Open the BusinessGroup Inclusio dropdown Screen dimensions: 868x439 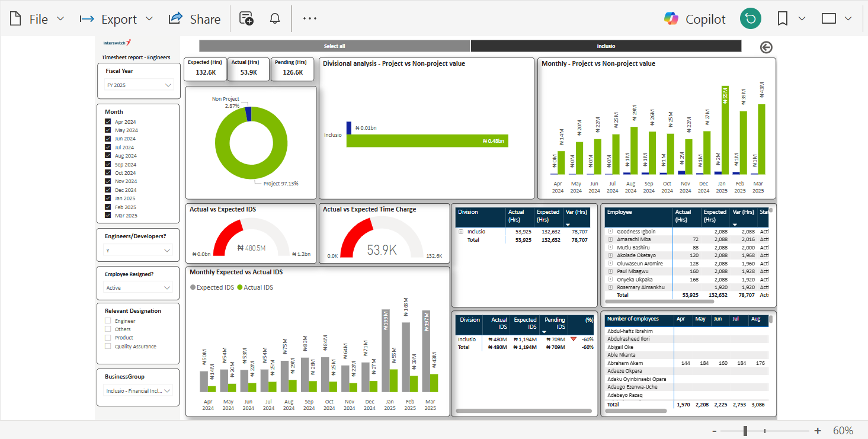(x=139, y=390)
